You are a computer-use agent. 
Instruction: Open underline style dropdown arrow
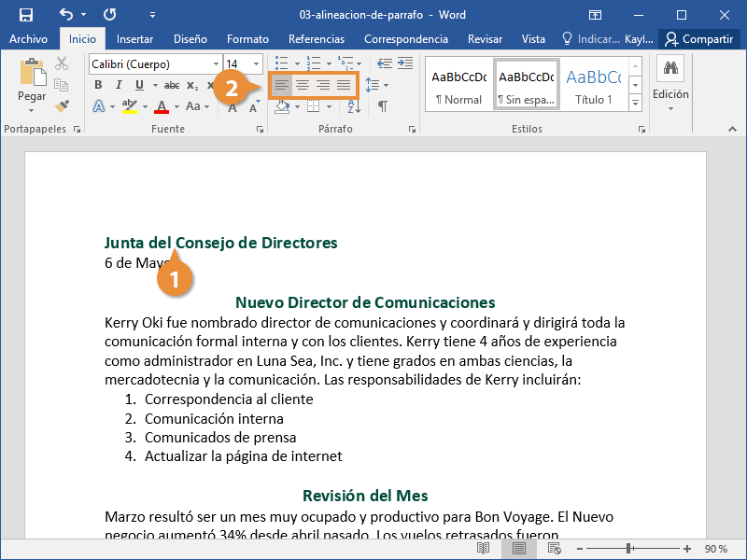tap(155, 85)
